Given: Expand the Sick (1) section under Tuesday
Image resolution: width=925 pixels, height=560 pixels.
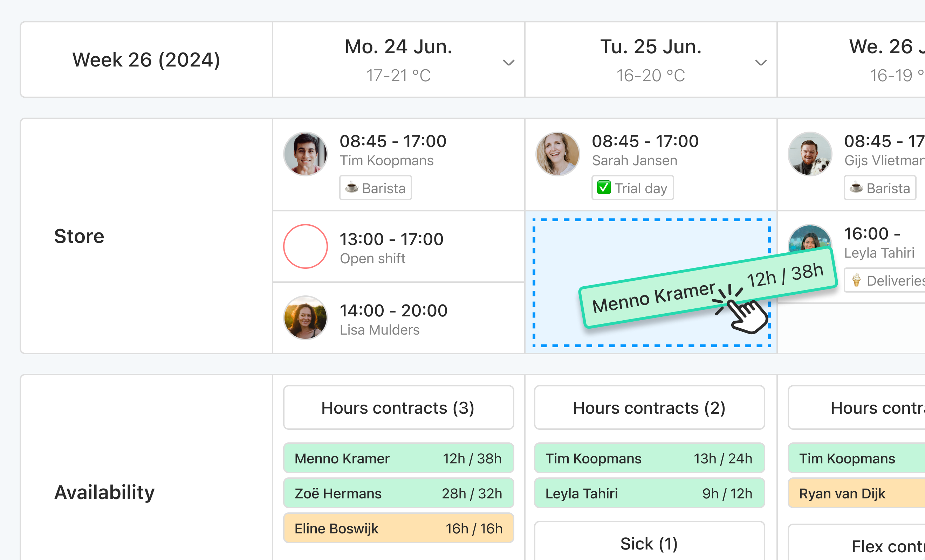Looking at the screenshot, I should point(649,543).
